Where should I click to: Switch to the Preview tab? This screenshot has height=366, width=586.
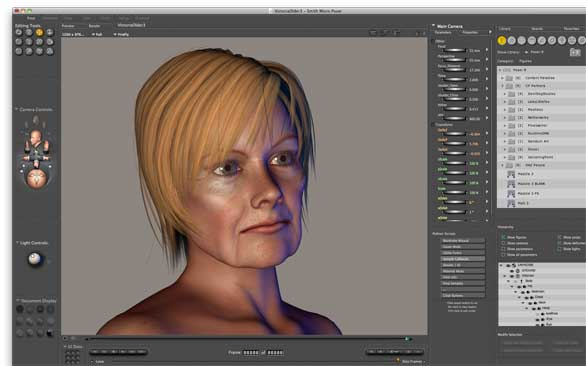point(68,26)
